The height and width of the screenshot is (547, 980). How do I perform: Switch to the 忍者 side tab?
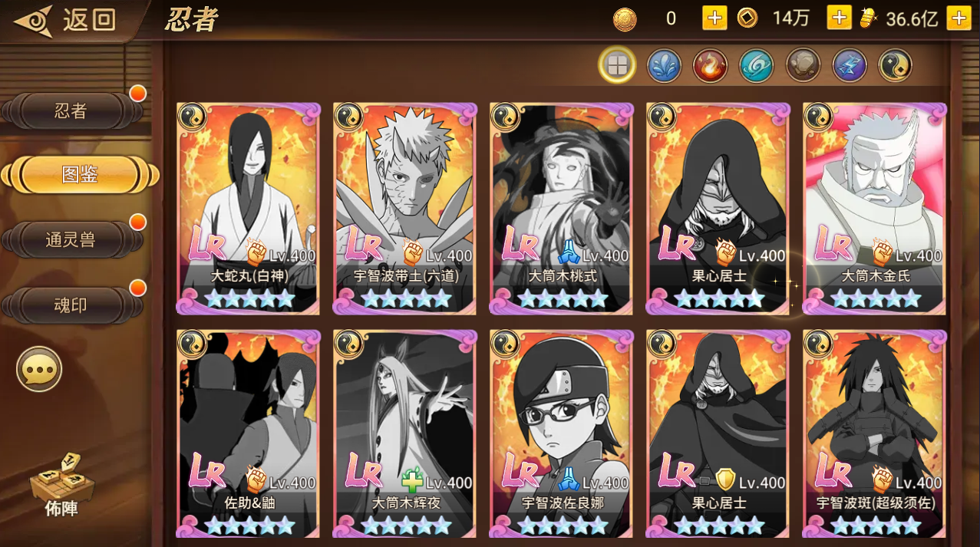pos(72,111)
